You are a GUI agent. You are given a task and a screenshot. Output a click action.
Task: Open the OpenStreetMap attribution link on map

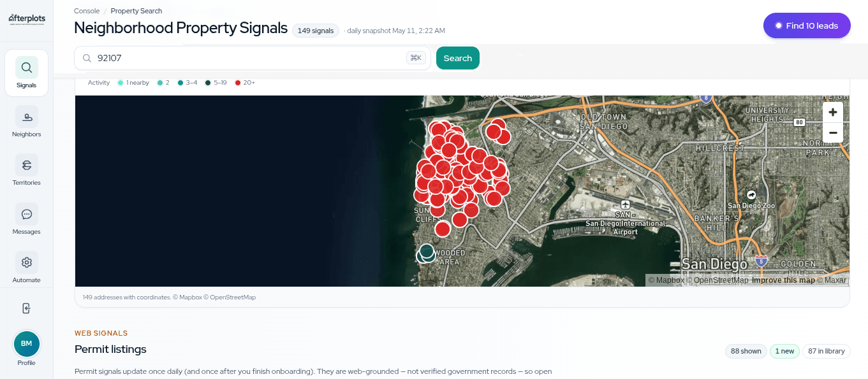(718, 280)
